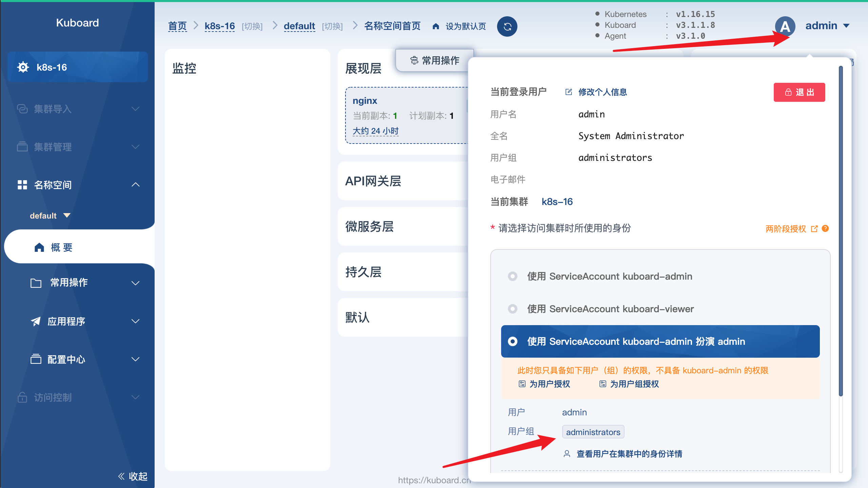Click the icon on the 常用操作 tab
The image size is (868, 488).
click(414, 60)
